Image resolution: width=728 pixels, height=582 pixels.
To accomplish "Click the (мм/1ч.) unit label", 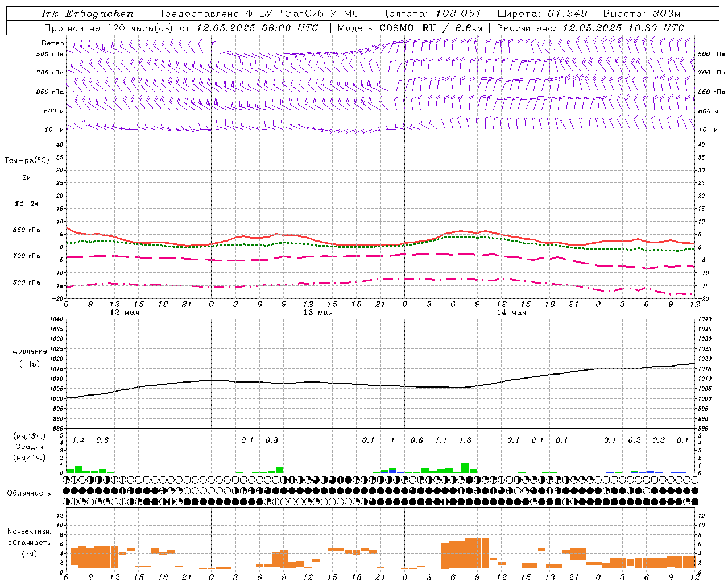I will [x=29, y=458].
